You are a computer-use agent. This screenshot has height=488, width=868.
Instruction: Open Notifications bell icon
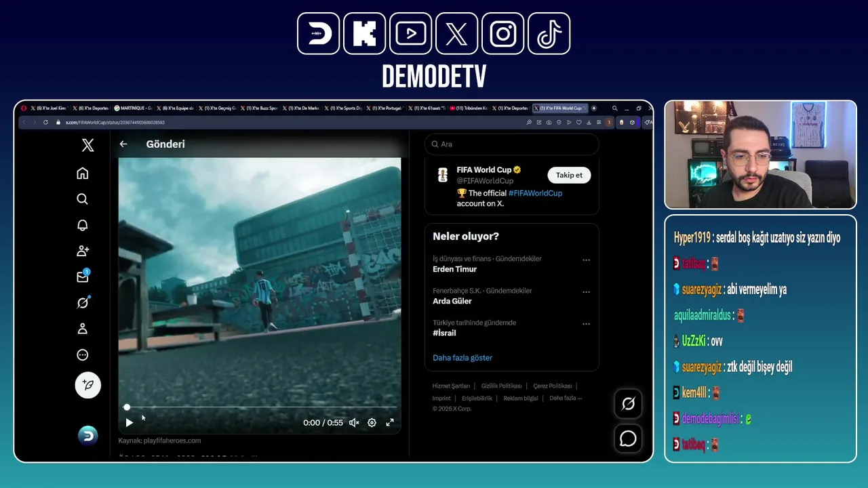pyautogui.click(x=82, y=225)
